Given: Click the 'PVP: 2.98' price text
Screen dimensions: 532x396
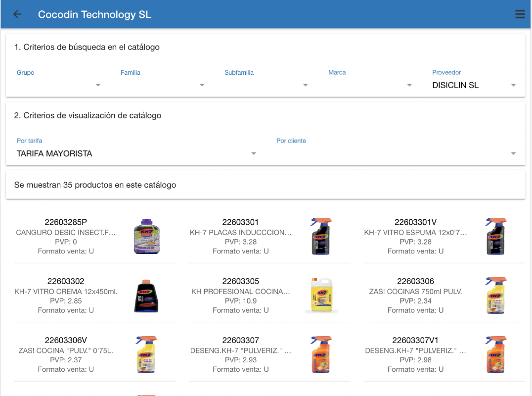Looking at the screenshot, I should coord(416,360).
